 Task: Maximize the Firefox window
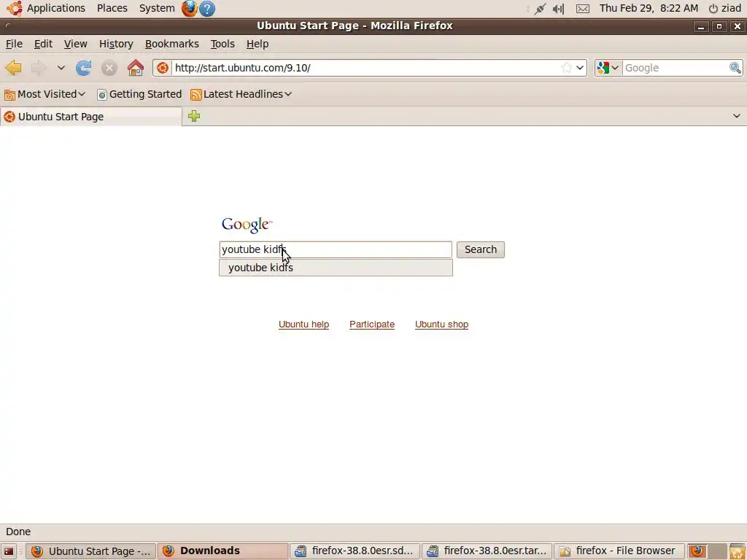(x=719, y=27)
